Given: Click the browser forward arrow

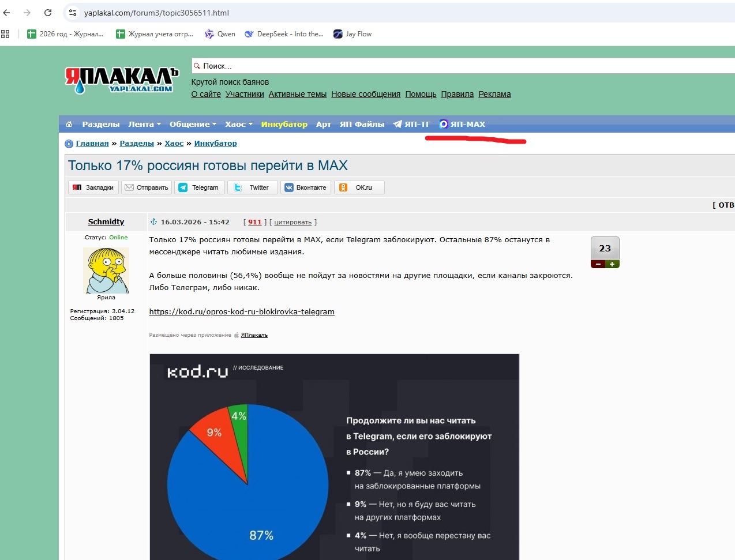Looking at the screenshot, I should pyautogui.click(x=27, y=13).
